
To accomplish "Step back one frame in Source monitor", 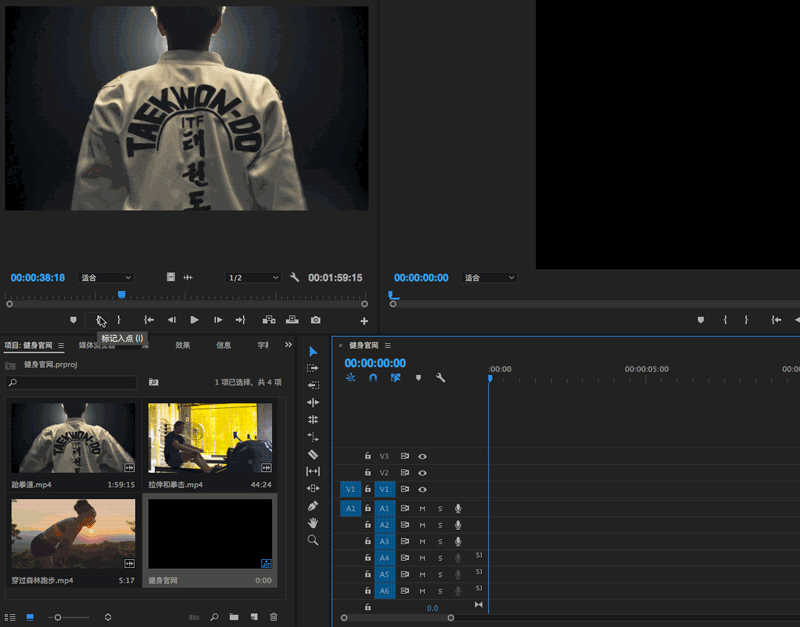I will coord(171,320).
